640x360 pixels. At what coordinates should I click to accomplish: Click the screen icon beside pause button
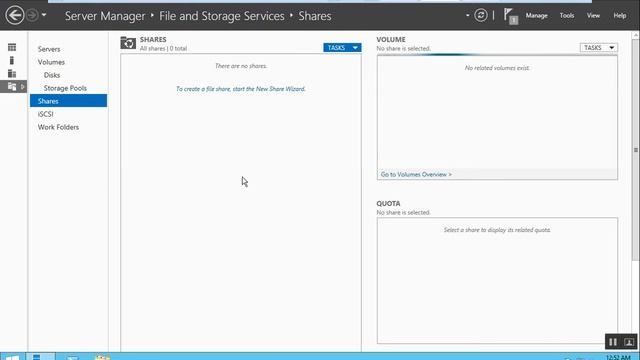point(629,342)
